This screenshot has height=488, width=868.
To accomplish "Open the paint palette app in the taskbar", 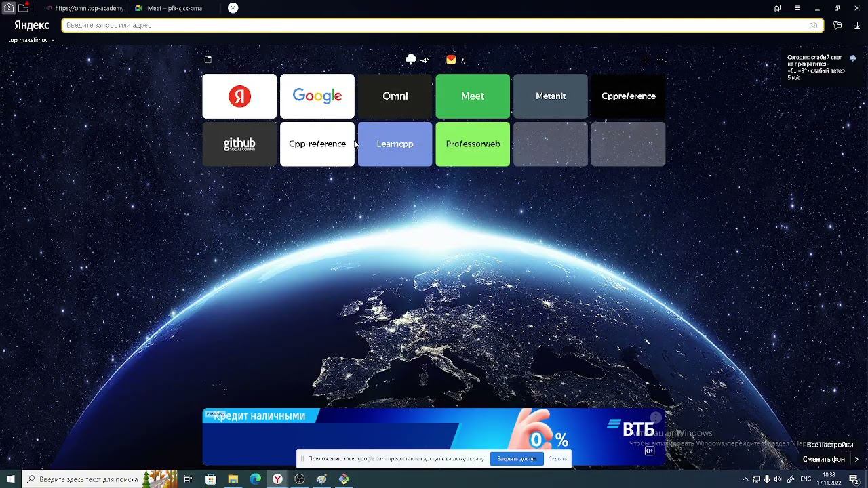I will tap(322, 479).
